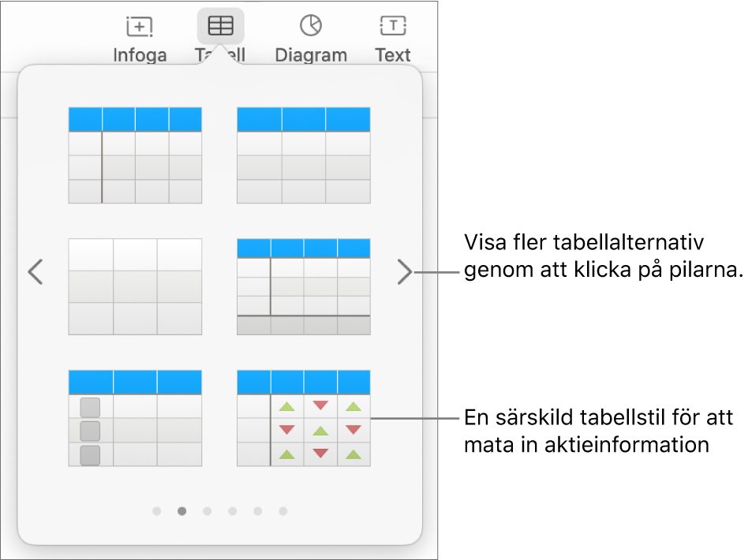Select the plain table without headers
The width and height of the screenshot is (752, 560).
135,287
